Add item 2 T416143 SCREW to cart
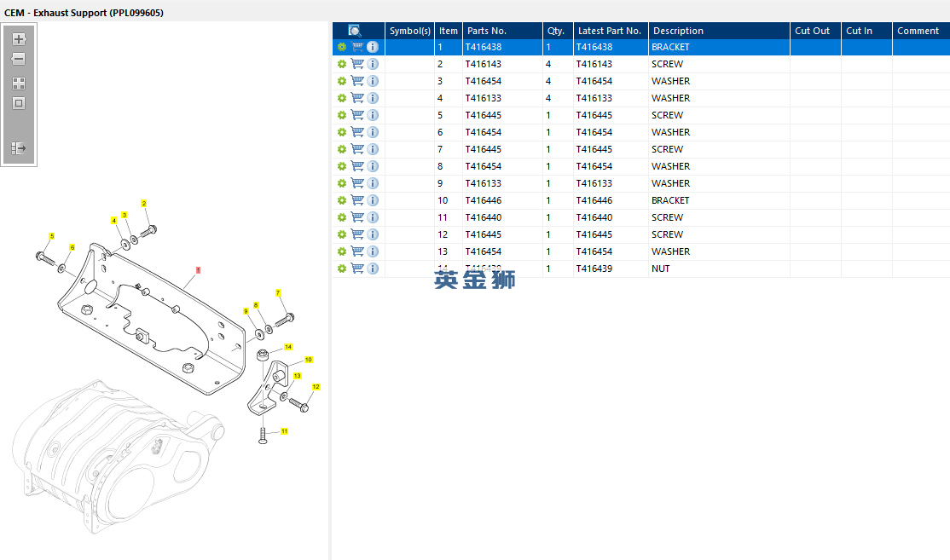 click(x=357, y=64)
